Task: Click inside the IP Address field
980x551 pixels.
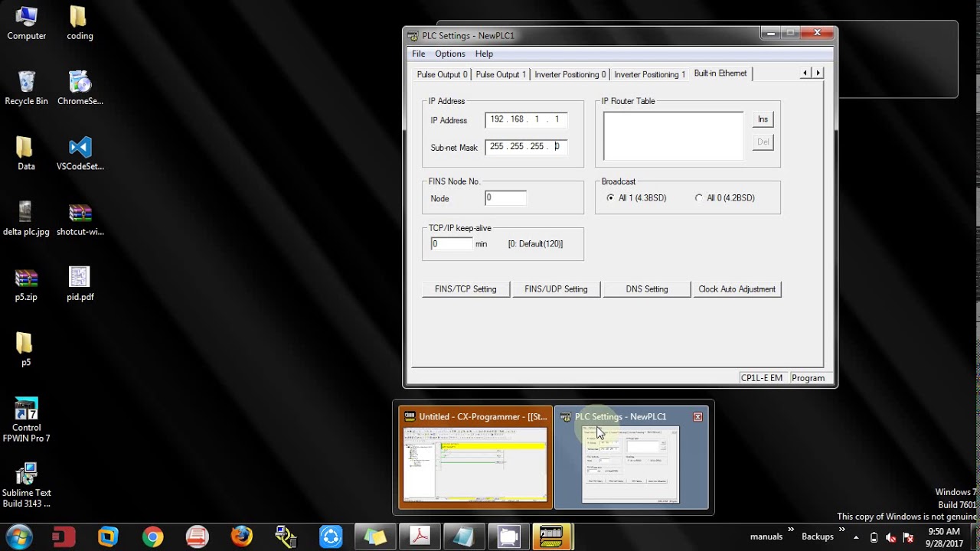Action: click(x=526, y=120)
